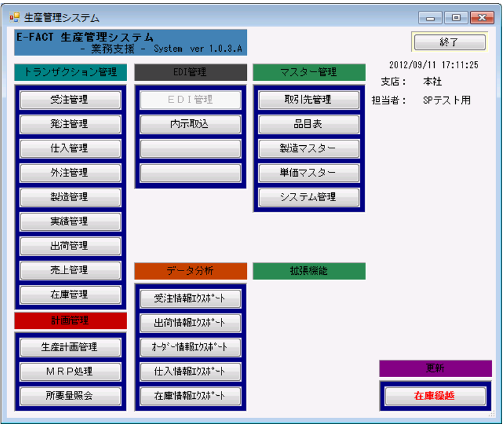504x426 pixels.
Task: Open 発注管理 order management
Action: coord(70,124)
